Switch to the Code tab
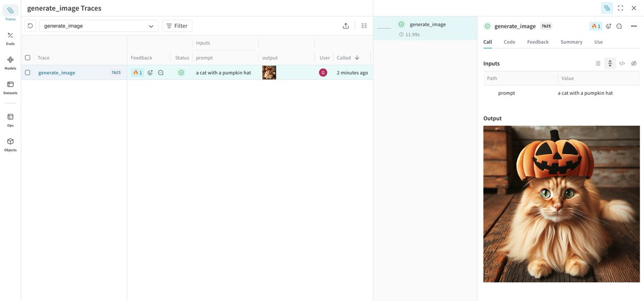The image size is (644, 301). (509, 42)
